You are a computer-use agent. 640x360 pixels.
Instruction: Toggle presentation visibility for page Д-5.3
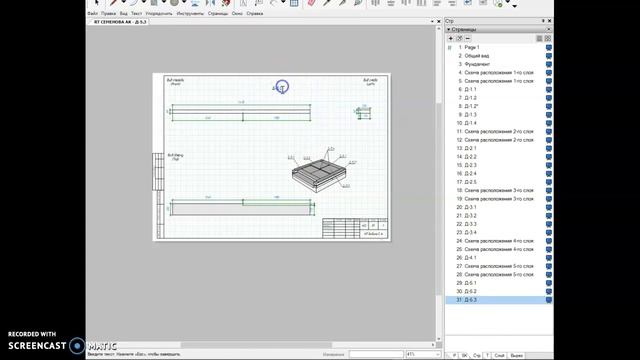pos(549,300)
